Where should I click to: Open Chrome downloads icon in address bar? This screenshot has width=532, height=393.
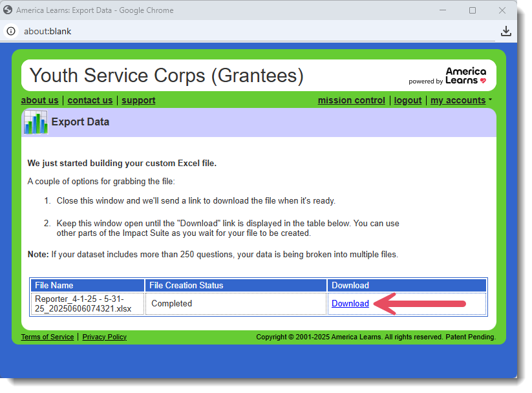point(506,31)
